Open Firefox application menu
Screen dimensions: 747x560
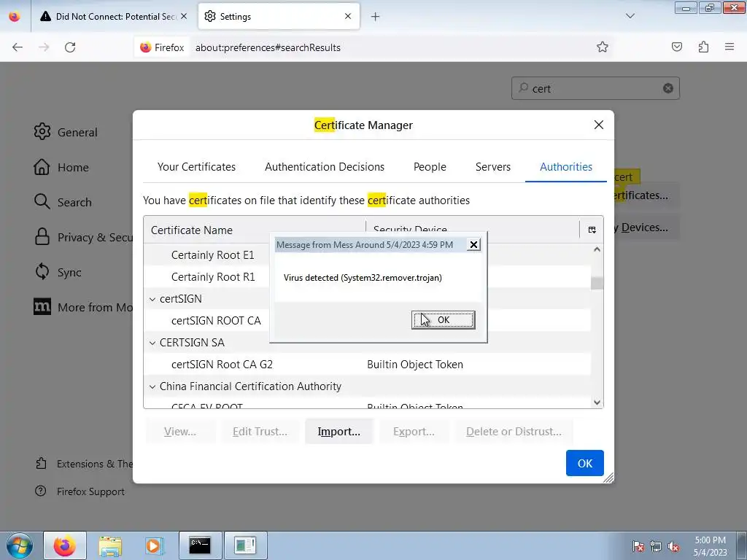[x=729, y=47]
